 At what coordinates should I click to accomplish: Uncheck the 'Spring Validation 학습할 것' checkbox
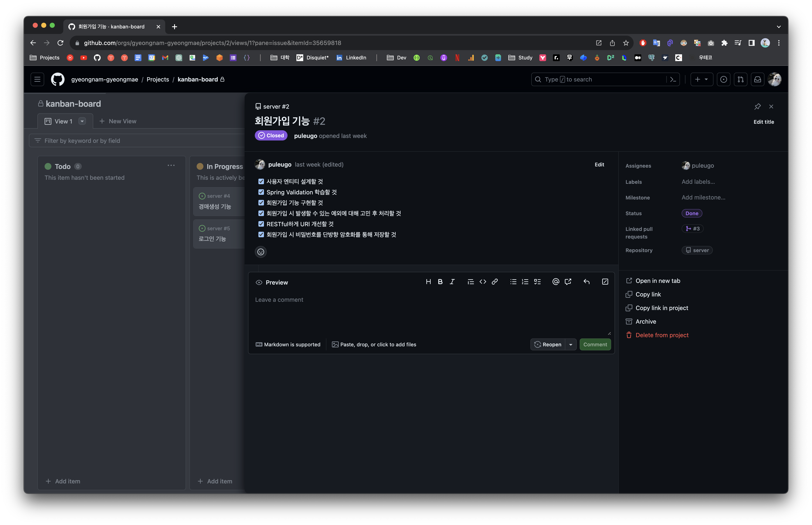(261, 192)
